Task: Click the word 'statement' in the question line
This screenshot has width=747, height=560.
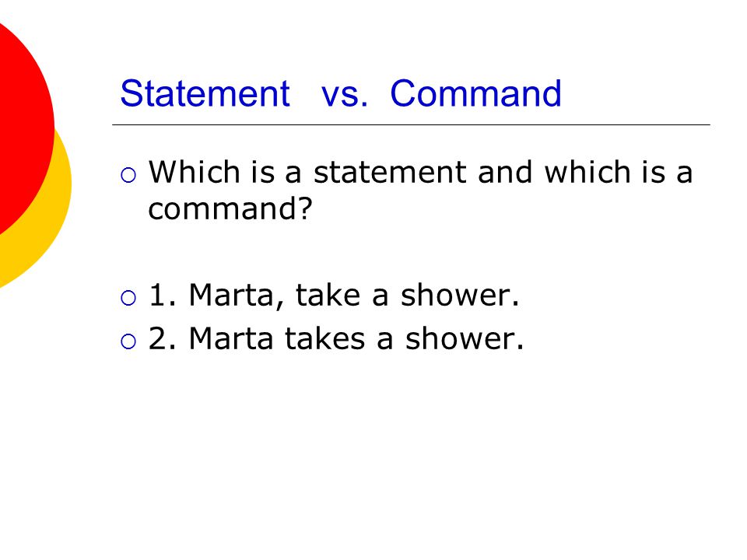Action: (x=390, y=173)
